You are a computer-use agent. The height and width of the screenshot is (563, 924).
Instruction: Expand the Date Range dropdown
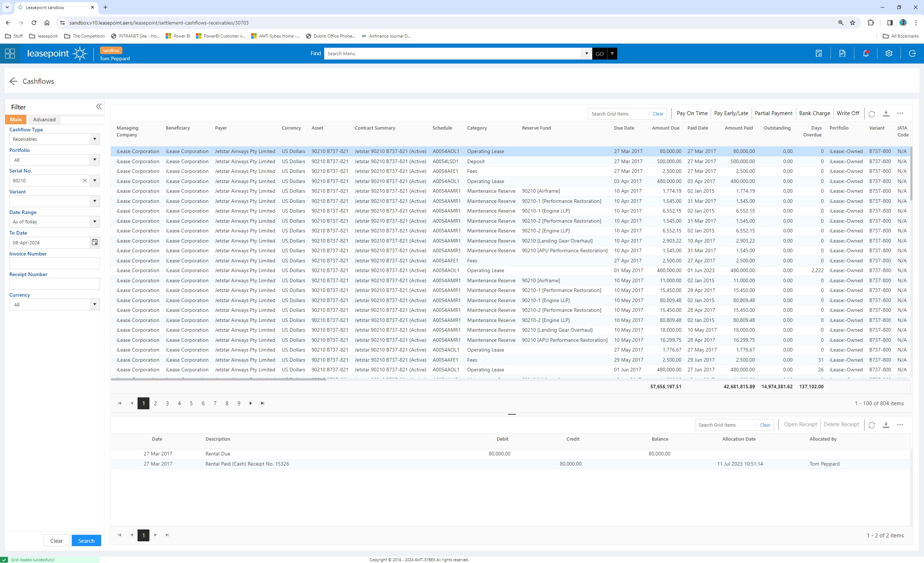click(95, 222)
